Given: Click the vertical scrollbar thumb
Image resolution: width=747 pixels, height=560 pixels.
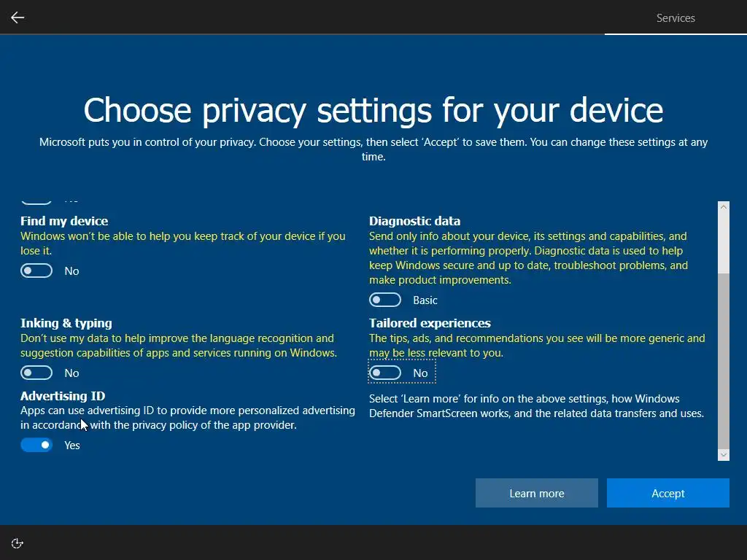Looking at the screenshot, I should click(x=723, y=361).
